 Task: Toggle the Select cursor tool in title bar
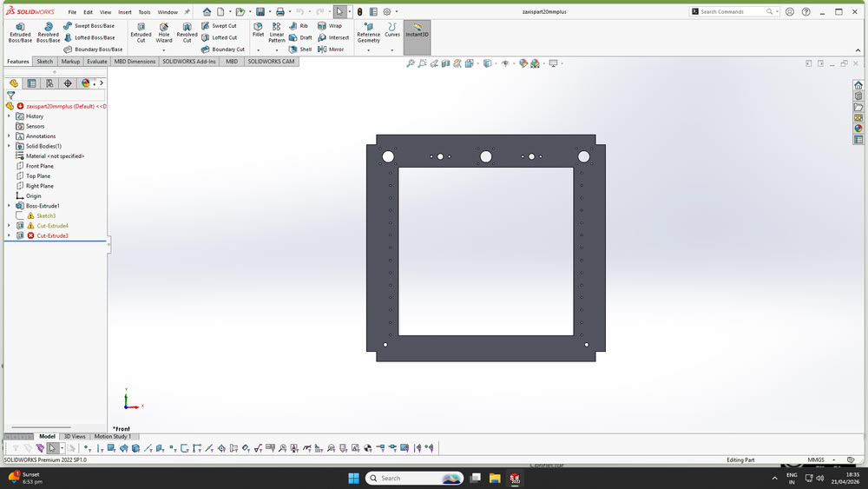click(339, 11)
